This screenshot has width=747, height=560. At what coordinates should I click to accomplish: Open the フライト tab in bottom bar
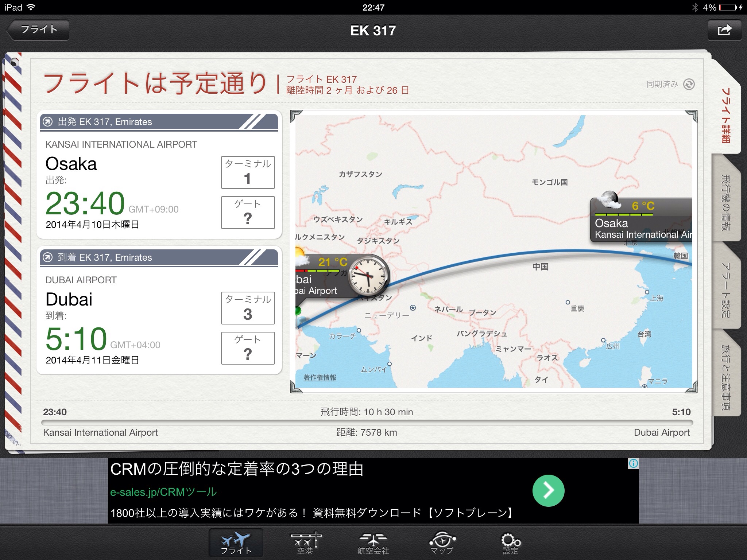[x=236, y=542]
